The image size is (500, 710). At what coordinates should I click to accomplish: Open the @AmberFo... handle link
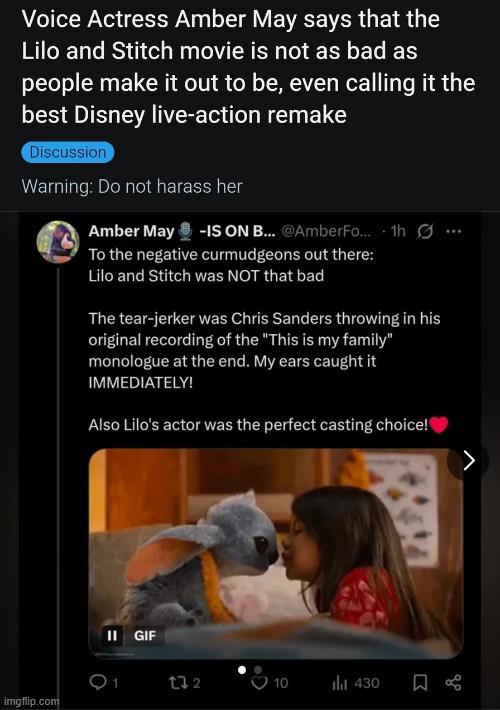pyautogui.click(x=326, y=231)
